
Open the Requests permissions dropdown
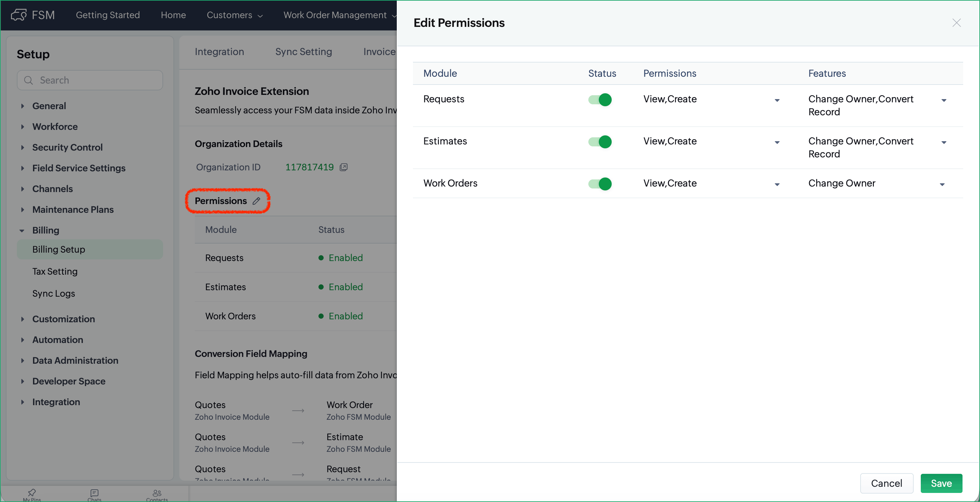777,100
